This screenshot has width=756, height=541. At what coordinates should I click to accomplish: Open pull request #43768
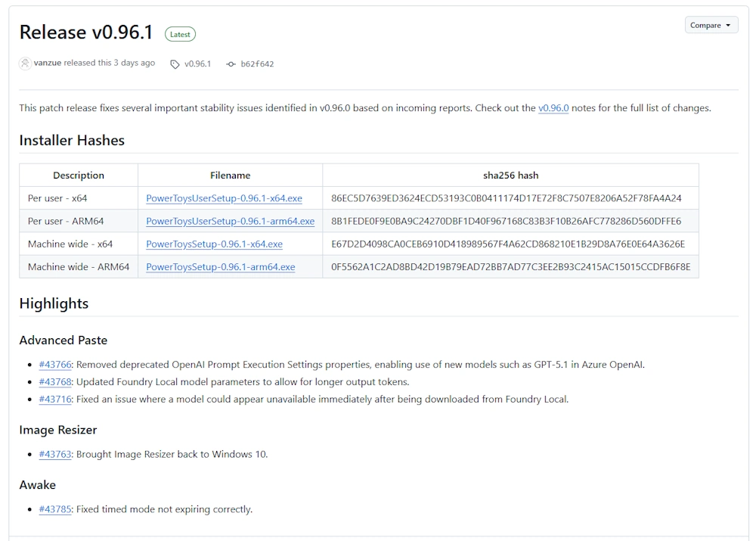55,382
